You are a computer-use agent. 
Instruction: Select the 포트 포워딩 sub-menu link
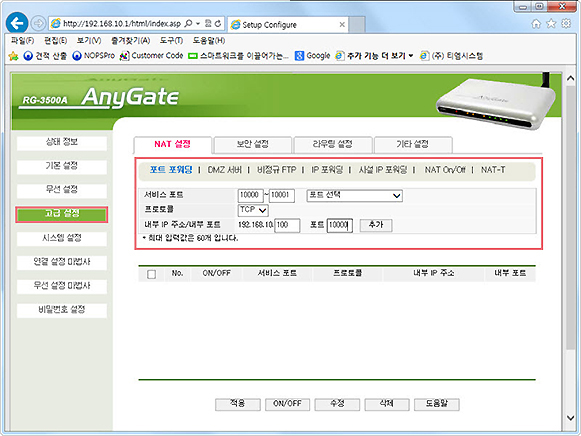pos(171,170)
